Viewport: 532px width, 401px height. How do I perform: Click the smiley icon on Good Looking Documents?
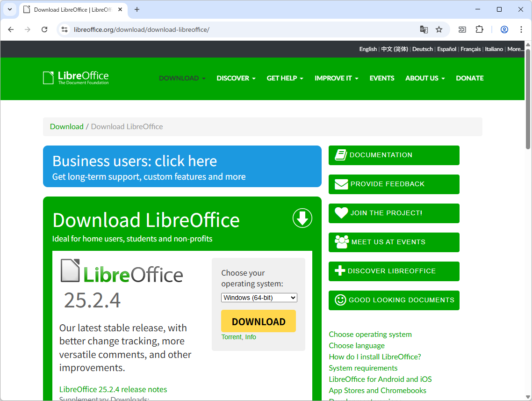coord(340,300)
